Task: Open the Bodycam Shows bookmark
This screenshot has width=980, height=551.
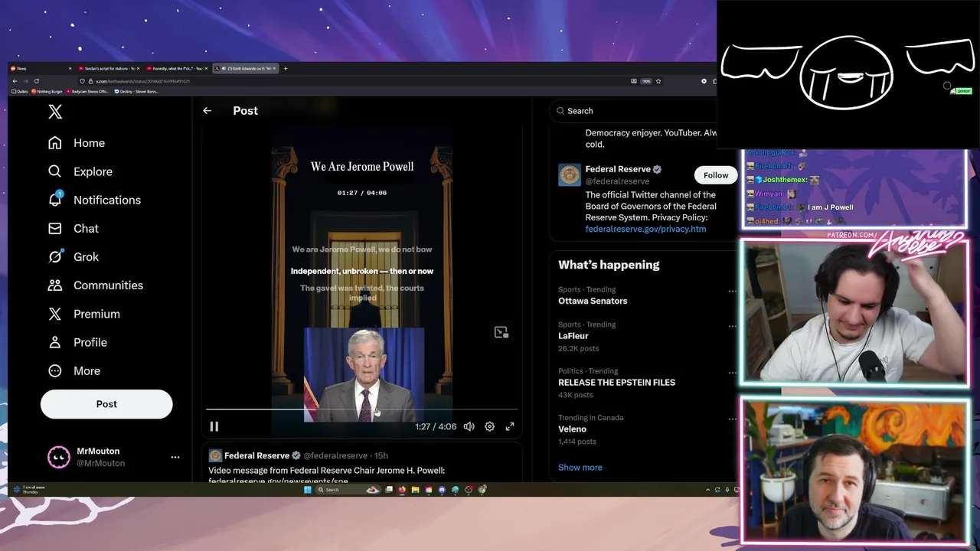Action: (x=88, y=91)
